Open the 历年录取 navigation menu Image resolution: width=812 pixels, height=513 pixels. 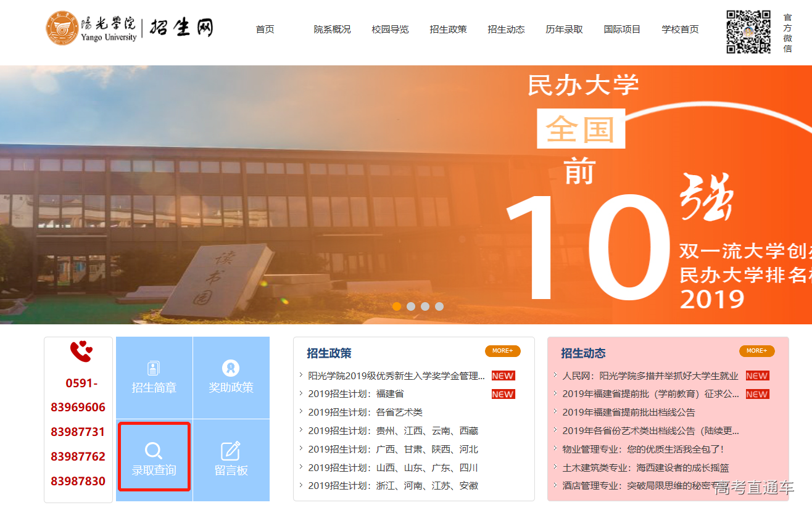(x=564, y=29)
